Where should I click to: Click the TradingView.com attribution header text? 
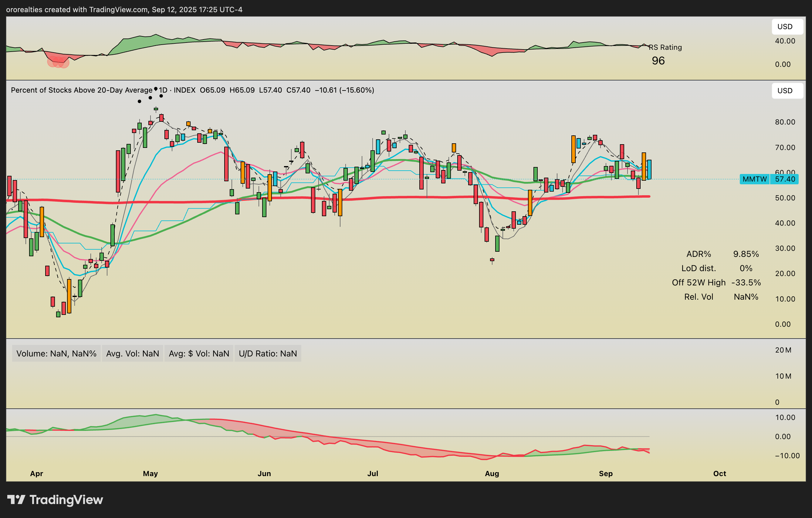tap(124, 9)
